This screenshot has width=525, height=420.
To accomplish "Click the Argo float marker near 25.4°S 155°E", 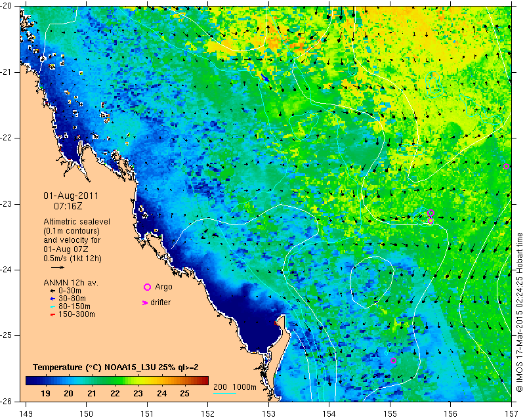I will coord(393,361).
